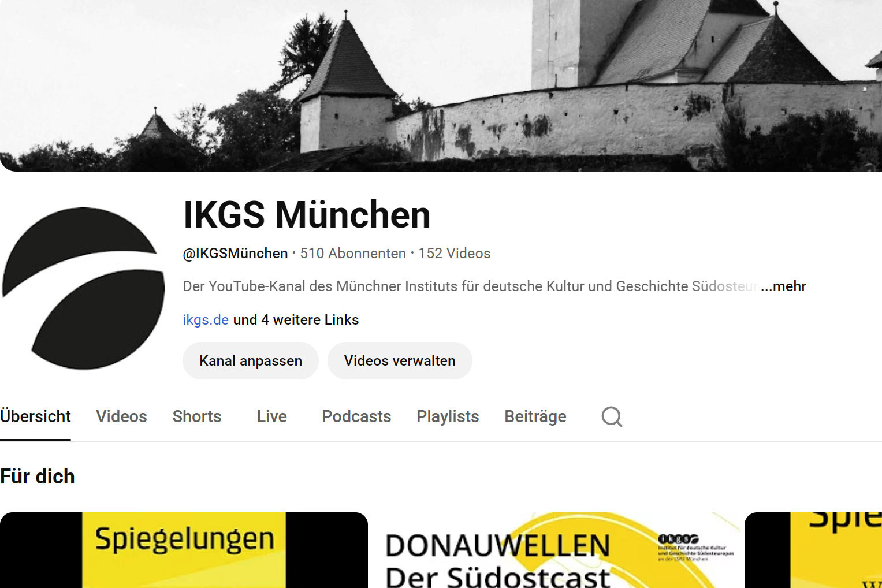The height and width of the screenshot is (588, 882).
Task: Open the Spiegelungen video thumbnail
Action: [184, 550]
